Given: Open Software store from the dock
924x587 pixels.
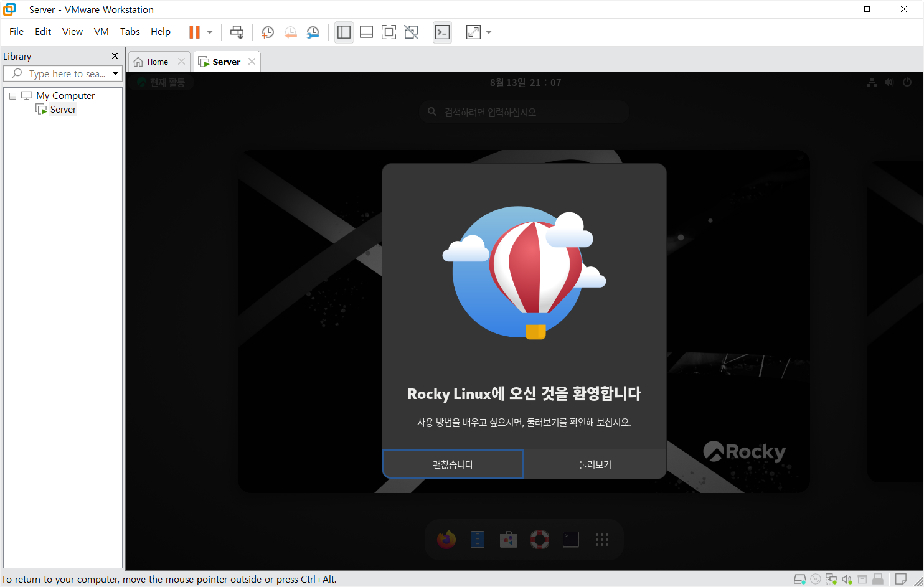Looking at the screenshot, I should (509, 540).
